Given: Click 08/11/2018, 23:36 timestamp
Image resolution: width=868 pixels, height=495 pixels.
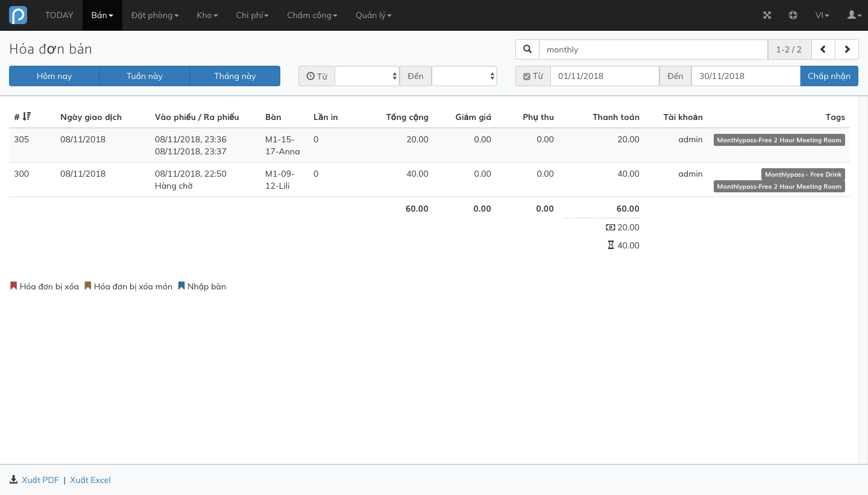Looking at the screenshot, I should [x=190, y=139].
